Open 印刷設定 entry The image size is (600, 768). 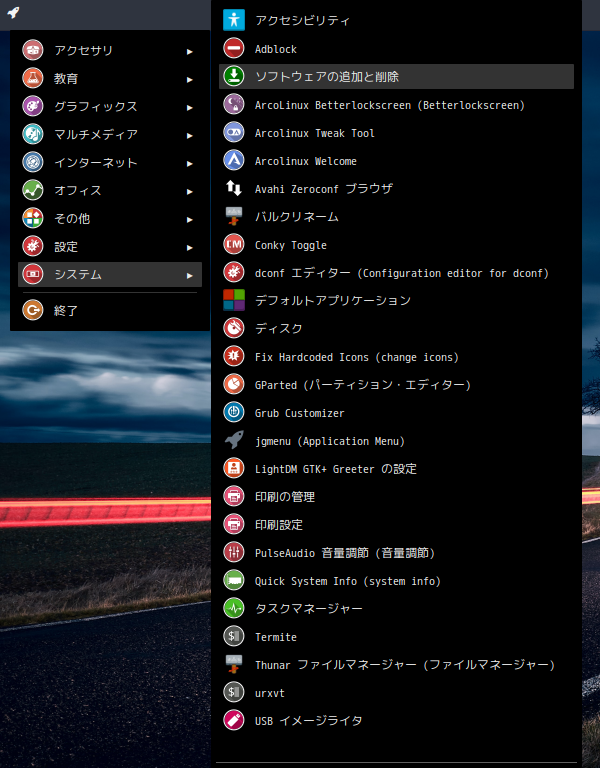pyautogui.click(x=396, y=525)
